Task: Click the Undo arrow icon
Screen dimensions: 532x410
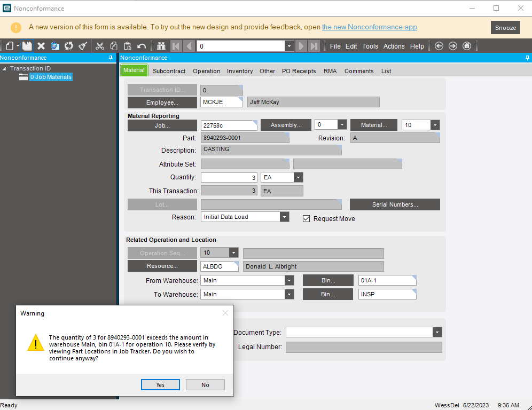Action: (x=142, y=46)
